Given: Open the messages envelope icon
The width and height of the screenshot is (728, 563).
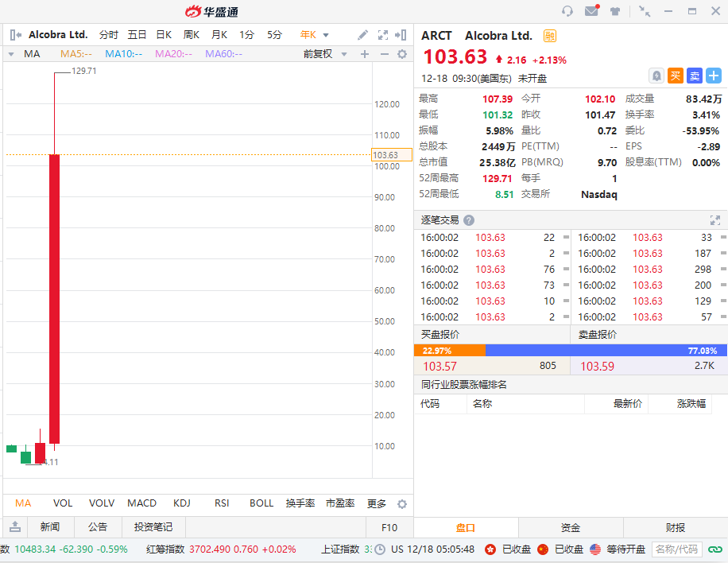Looking at the screenshot, I should tap(591, 11).
